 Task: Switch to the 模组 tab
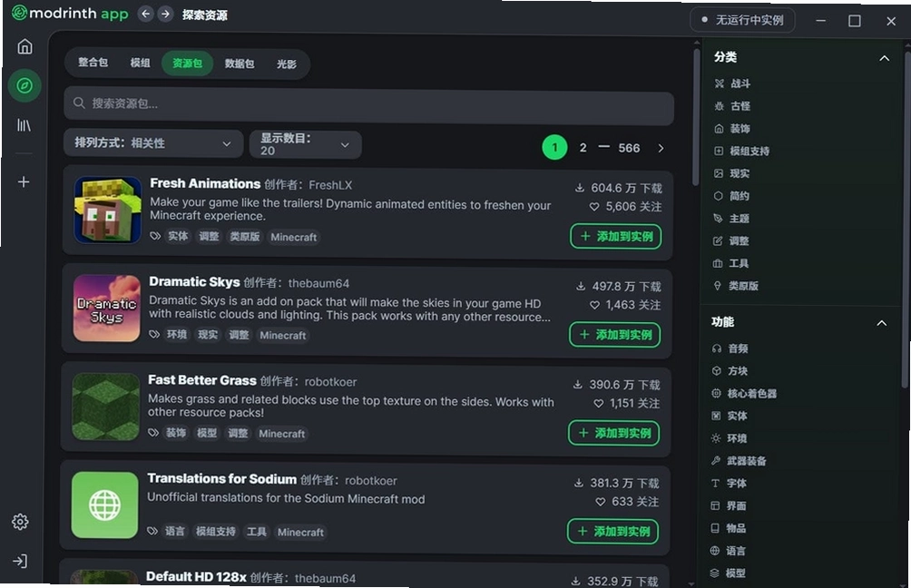[140, 64]
